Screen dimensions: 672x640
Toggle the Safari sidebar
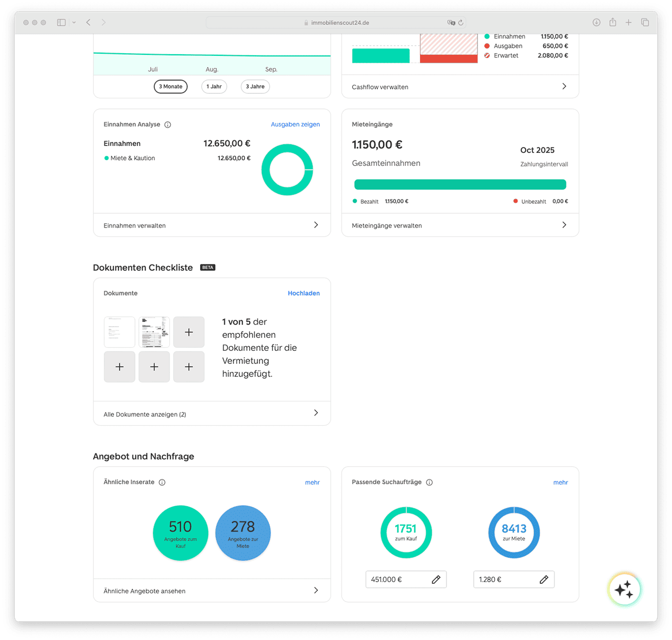coord(62,23)
